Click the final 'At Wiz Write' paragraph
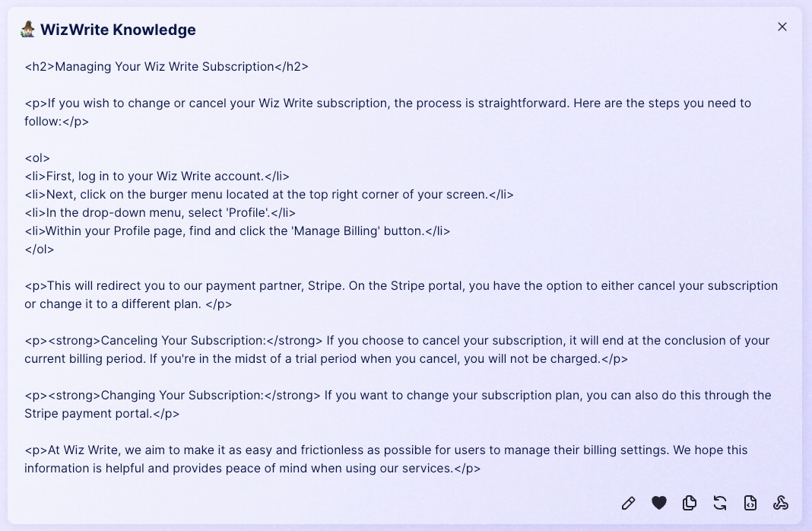Screen dimensions: 812x531 (x=385, y=459)
